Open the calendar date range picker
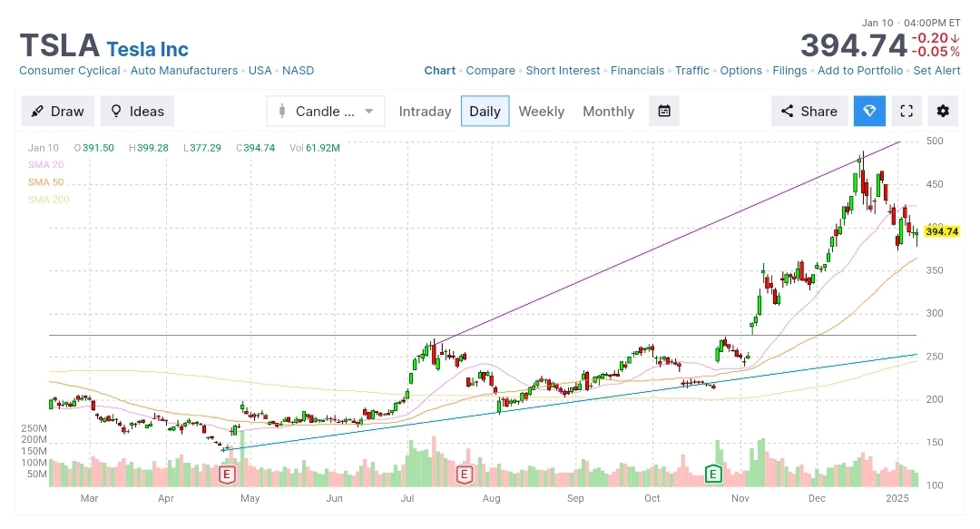Viewport: 980px width, 529px height. click(664, 112)
